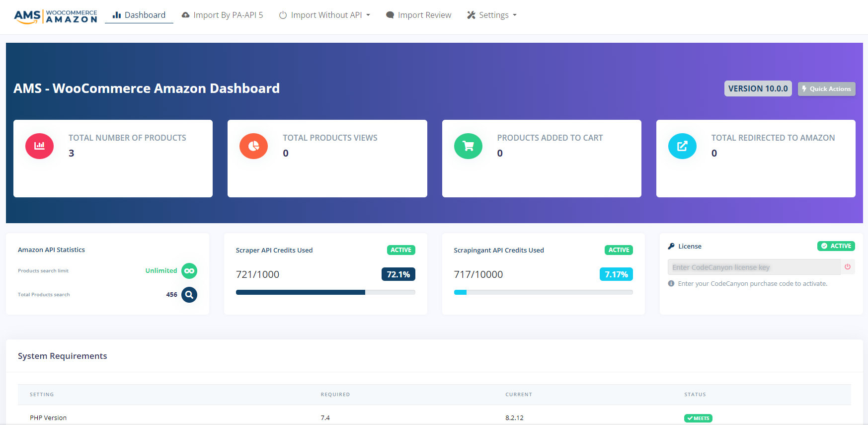Click the Scrapingant API Credits Used title
Viewport: 868px width, 425px height.
click(x=499, y=251)
